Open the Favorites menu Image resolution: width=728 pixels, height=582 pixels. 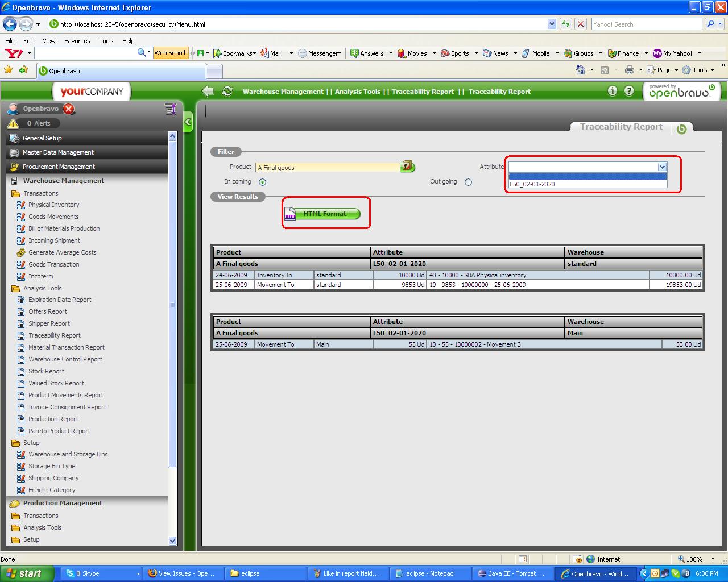pos(77,41)
